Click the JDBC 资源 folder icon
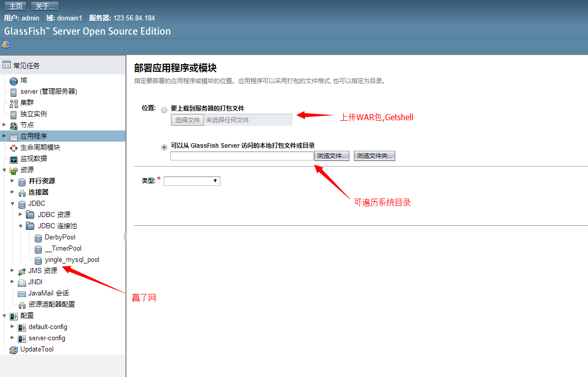The height and width of the screenshot is (377, 588). coord(31,214)
